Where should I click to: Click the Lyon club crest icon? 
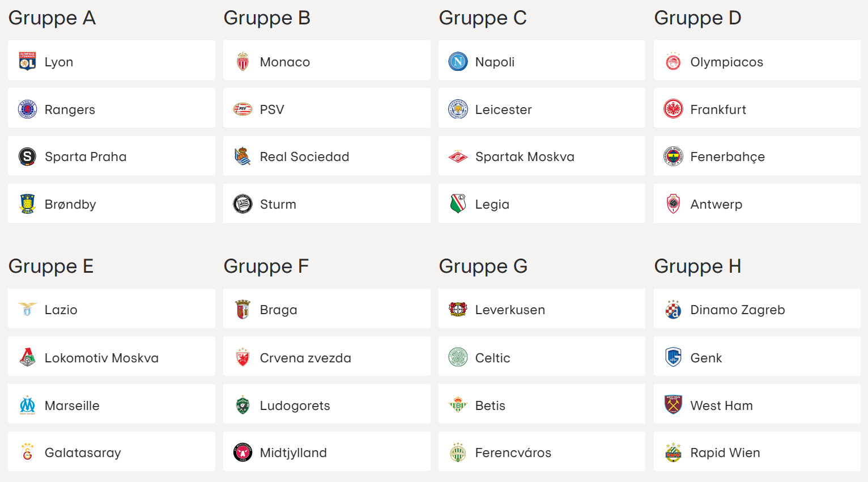(27, 61)
